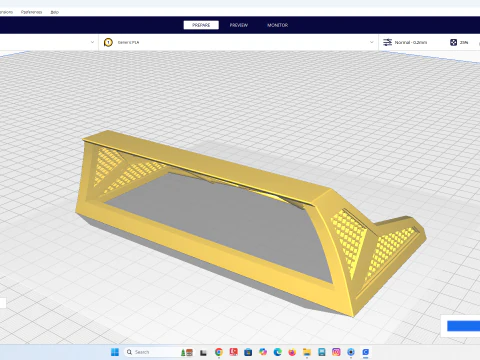Open the red app icon beside Chrome

click(233, 352)
